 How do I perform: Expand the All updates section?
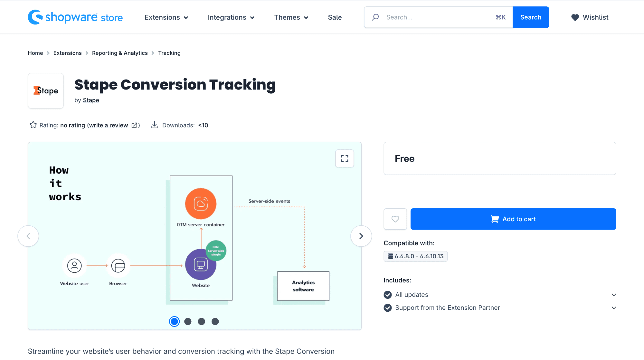tap(614, 295)
